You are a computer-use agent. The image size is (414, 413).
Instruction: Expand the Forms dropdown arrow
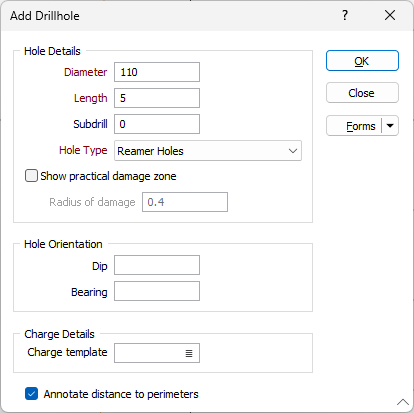coord(390,126)
